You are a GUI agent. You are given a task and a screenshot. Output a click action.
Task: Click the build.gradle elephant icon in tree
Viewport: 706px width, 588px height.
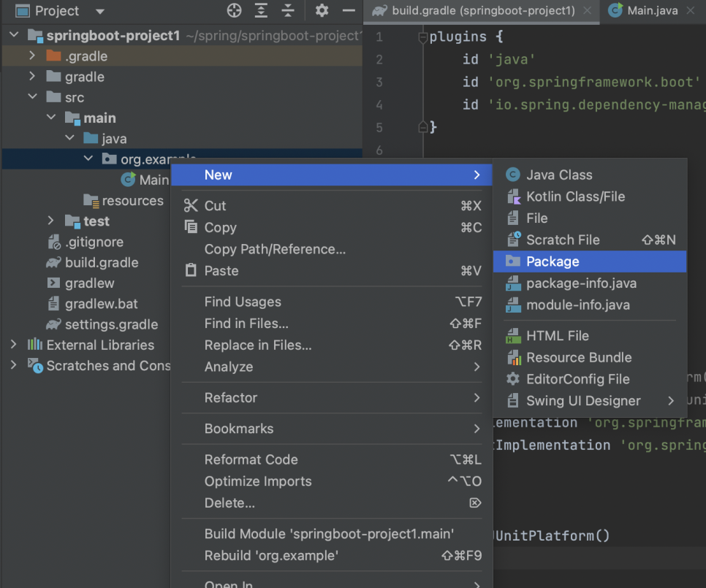[x=53, y=262]
